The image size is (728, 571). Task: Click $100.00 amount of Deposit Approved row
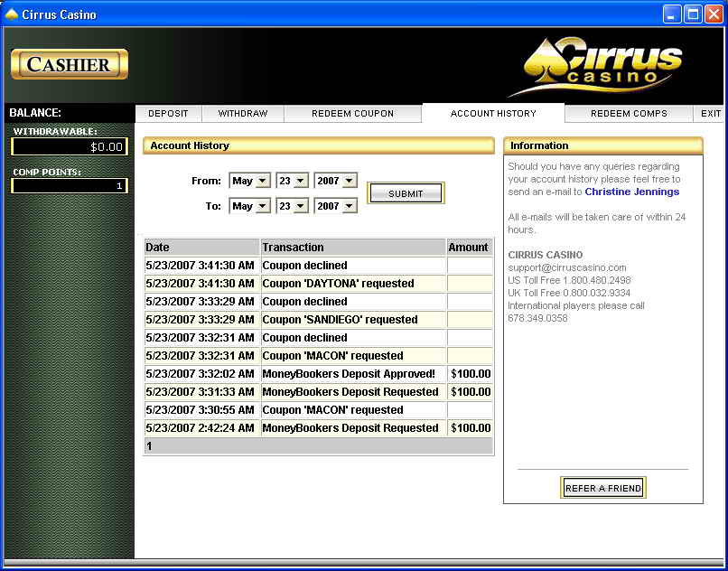(471, 374)
